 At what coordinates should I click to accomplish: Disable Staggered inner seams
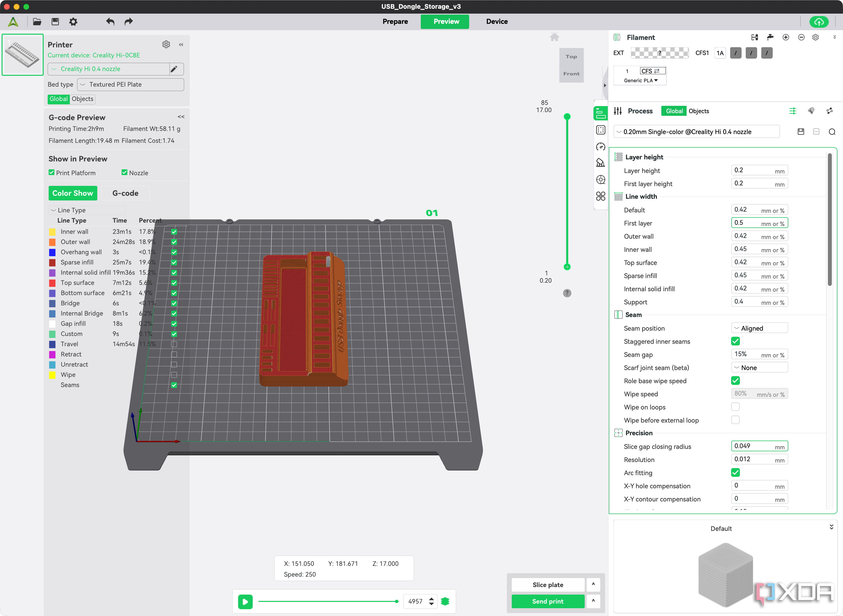(735, 341)
